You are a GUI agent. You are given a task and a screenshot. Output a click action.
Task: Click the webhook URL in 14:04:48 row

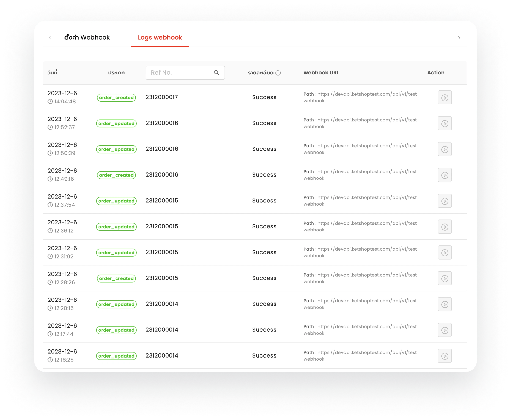[x=360, y=97]
